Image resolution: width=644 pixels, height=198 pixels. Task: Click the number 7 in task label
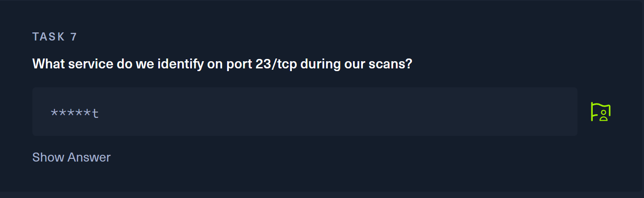coord(74,37)
